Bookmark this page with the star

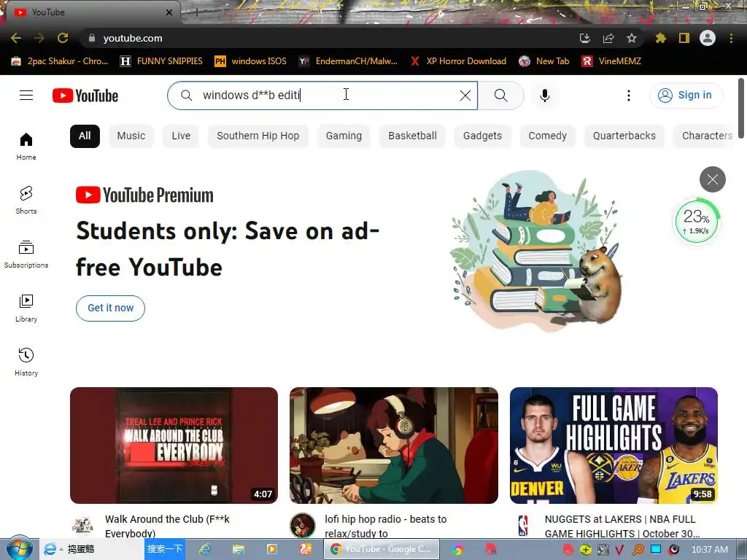631,38
